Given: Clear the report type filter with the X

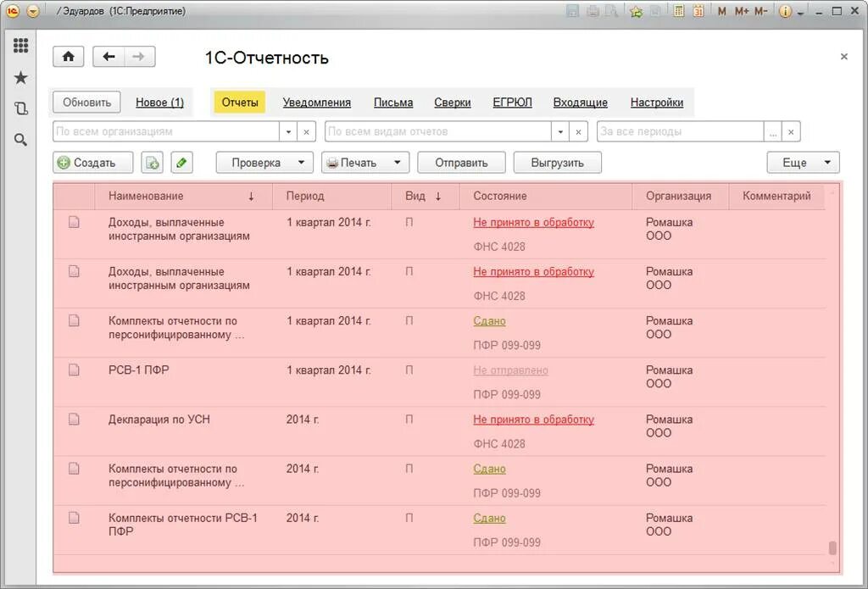Looking at the screenshot, I should point(578,131).
